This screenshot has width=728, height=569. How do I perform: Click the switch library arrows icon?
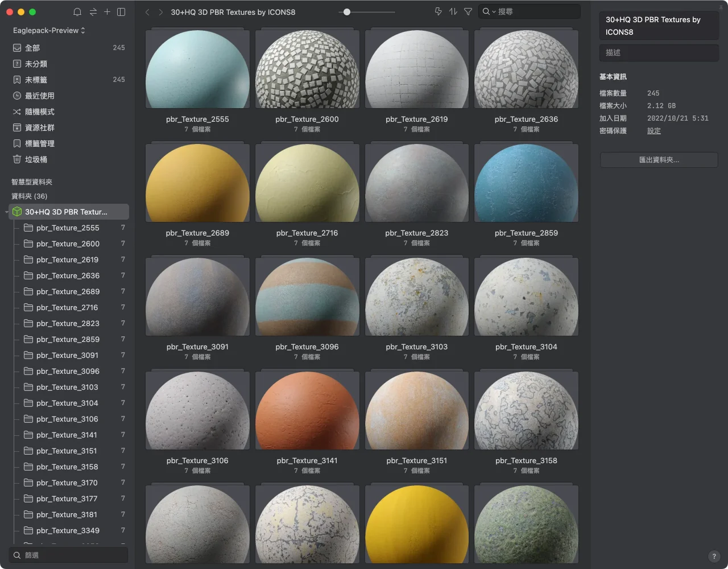[x=93, y=12]
